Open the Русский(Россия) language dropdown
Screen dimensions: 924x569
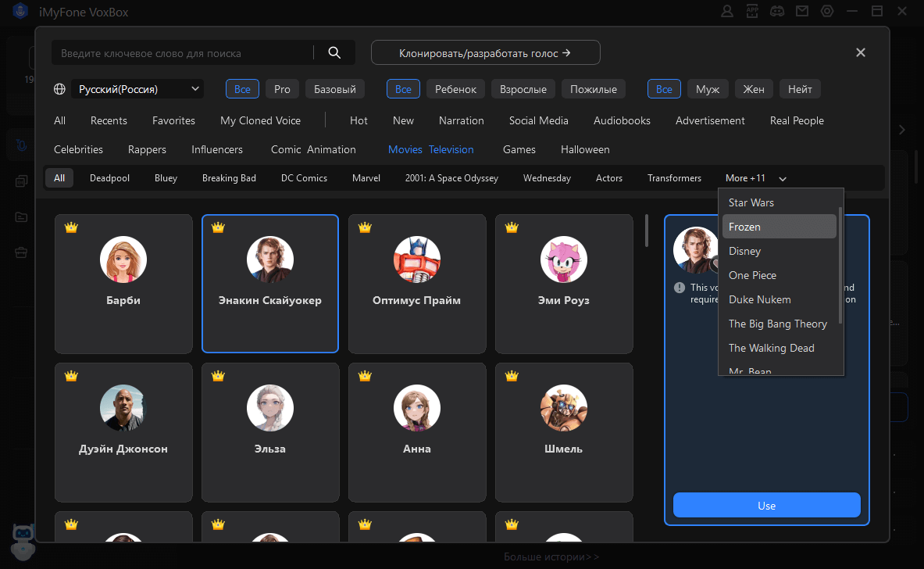click(137, 89)
